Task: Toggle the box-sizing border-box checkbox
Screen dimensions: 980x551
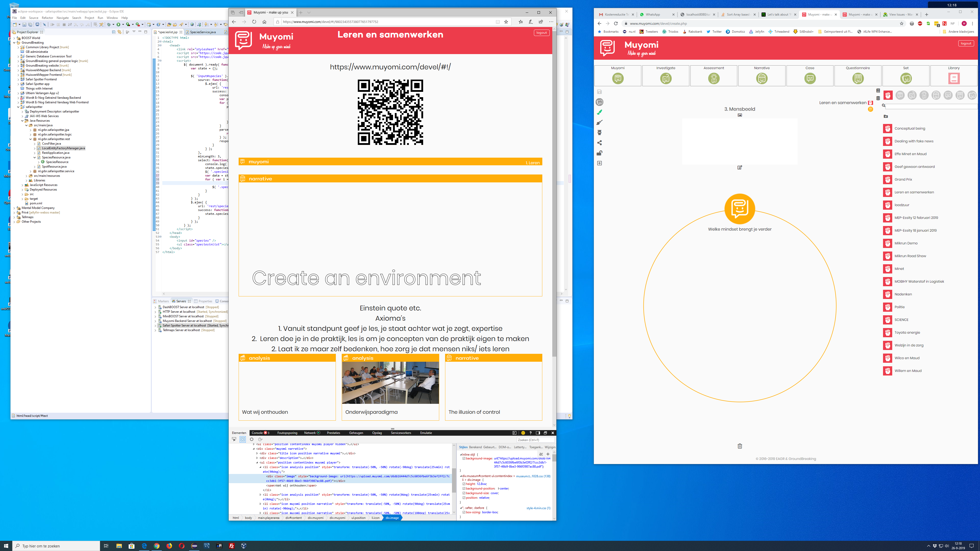Action: (x=464, y=512)
